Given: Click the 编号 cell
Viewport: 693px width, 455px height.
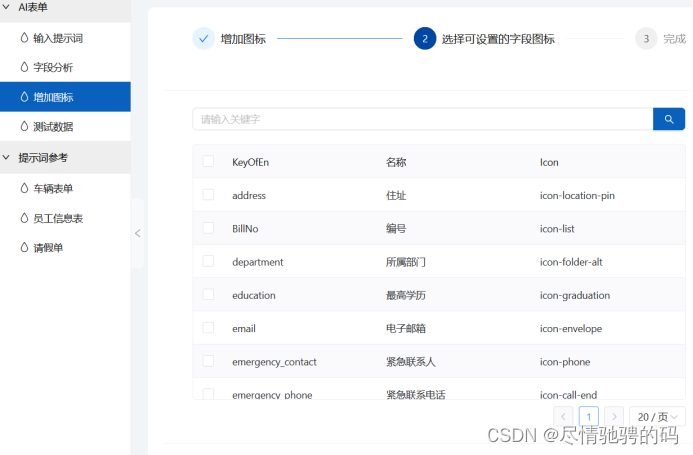Looking at the screenshot, I should (396, 229).
